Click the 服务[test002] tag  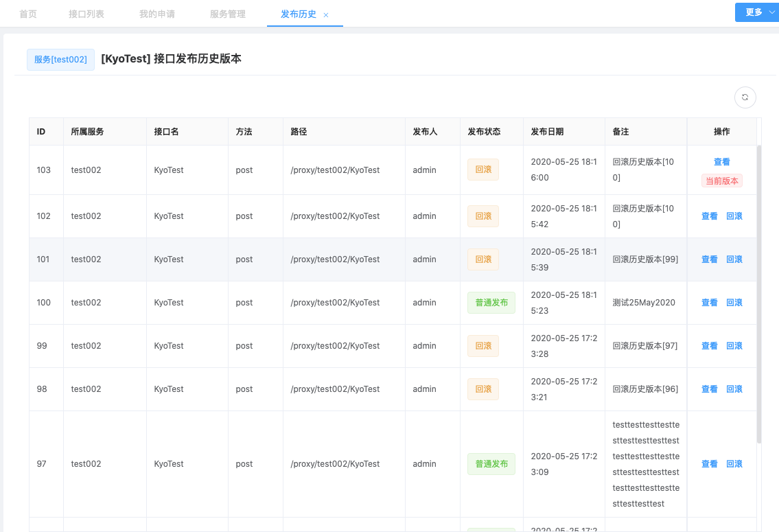tap(60, 60)
